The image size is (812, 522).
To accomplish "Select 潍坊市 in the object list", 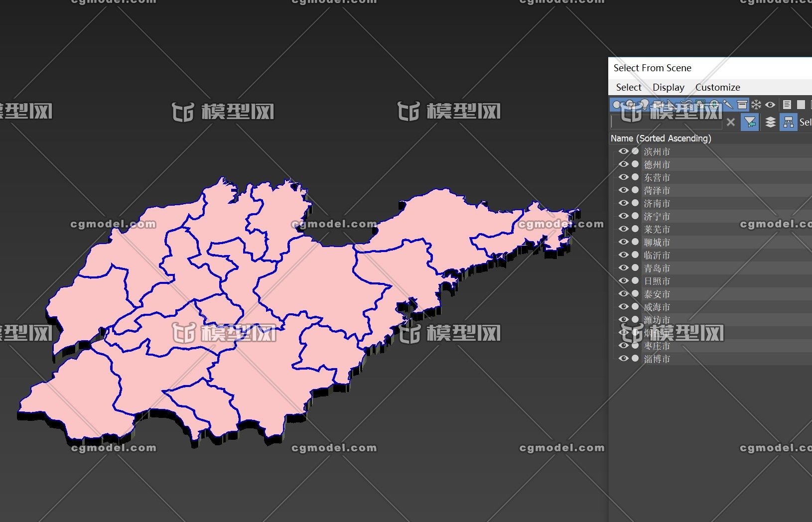I will 657,320.
